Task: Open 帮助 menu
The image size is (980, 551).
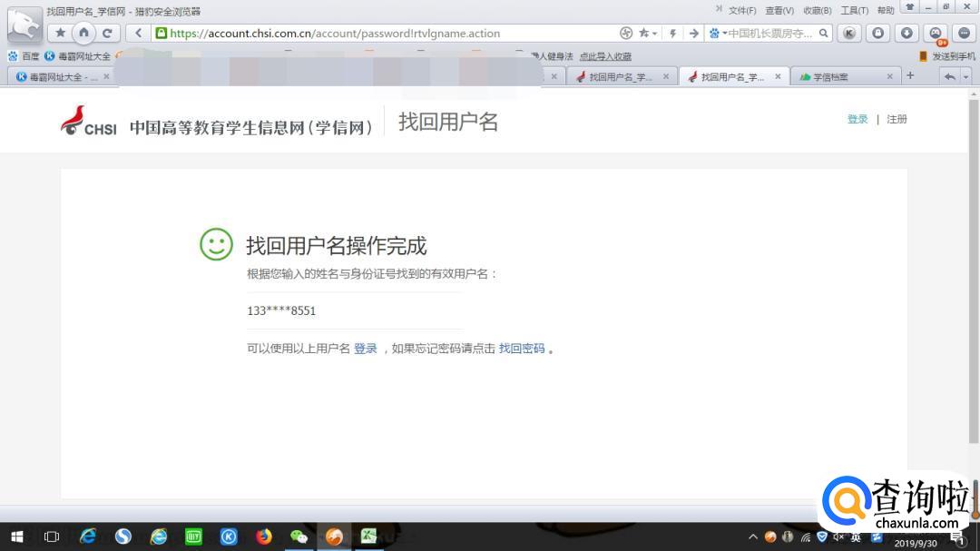Action: click(886, 11)
